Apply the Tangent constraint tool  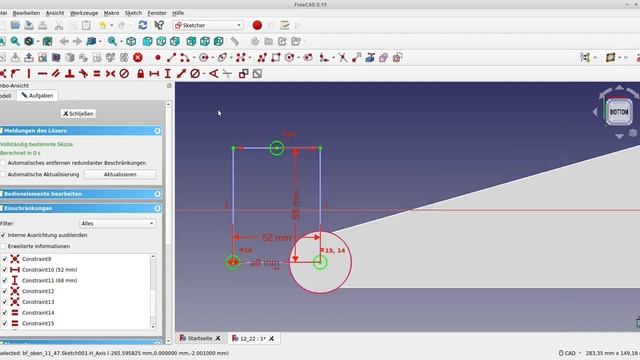coord(83,73)
